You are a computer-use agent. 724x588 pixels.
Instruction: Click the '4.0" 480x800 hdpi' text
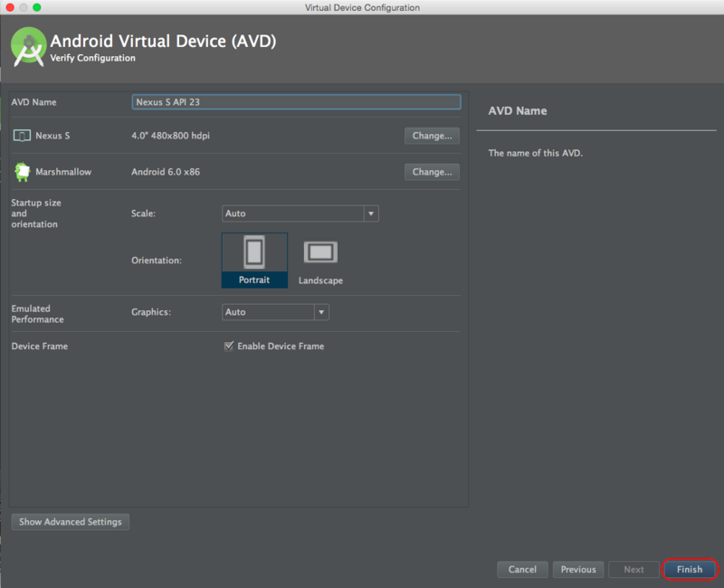pos(170,136)
